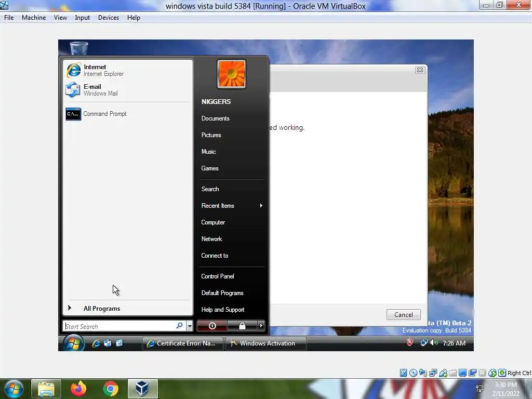Click the VirtualBox hard disk status icon

coord(403,373)
